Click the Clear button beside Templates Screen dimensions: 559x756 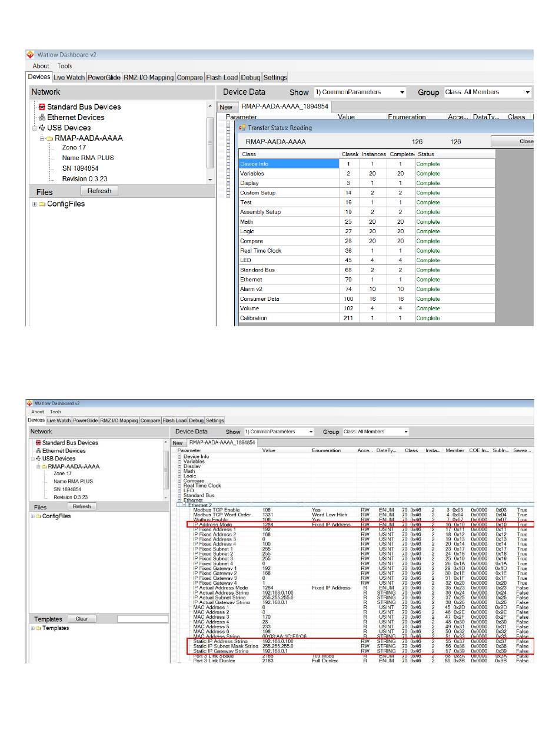point(82,619)
